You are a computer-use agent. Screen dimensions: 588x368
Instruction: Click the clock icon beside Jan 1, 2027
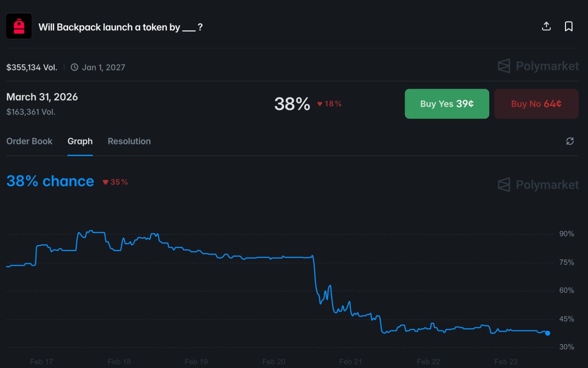(x=74, y=67)
